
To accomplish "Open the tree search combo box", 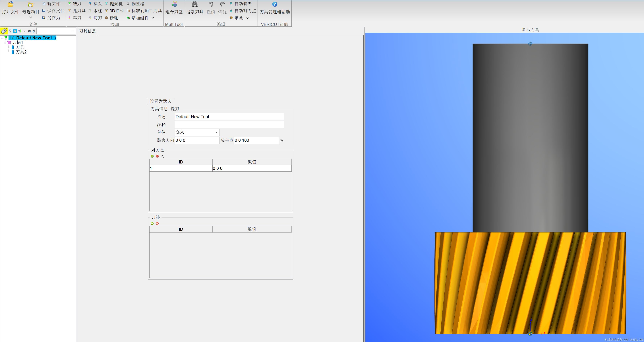I will 56,31.
